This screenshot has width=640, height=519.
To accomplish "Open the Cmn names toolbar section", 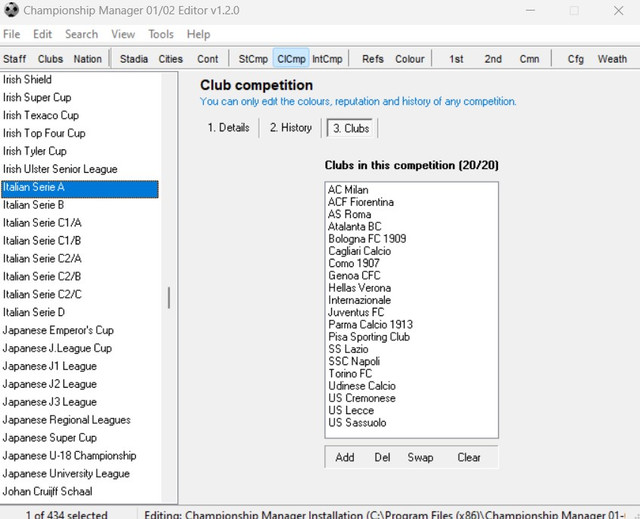I will point(529,59).
